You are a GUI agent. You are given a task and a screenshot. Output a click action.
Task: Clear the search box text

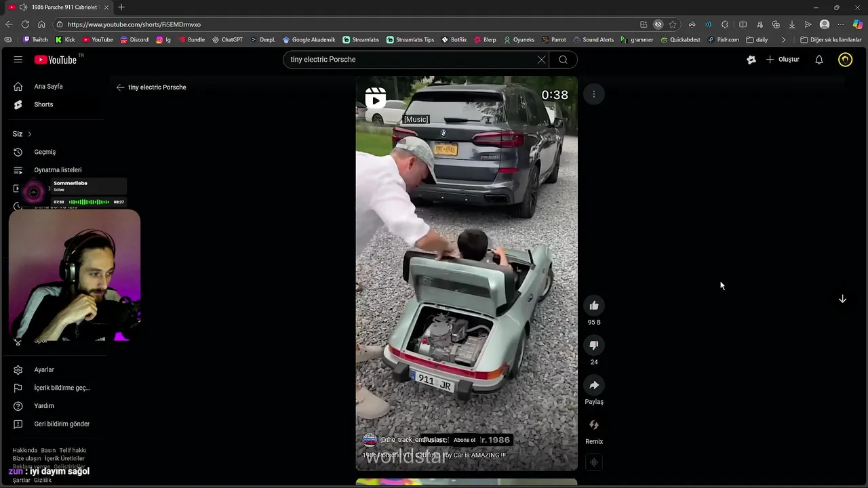(x=541, y=60)
